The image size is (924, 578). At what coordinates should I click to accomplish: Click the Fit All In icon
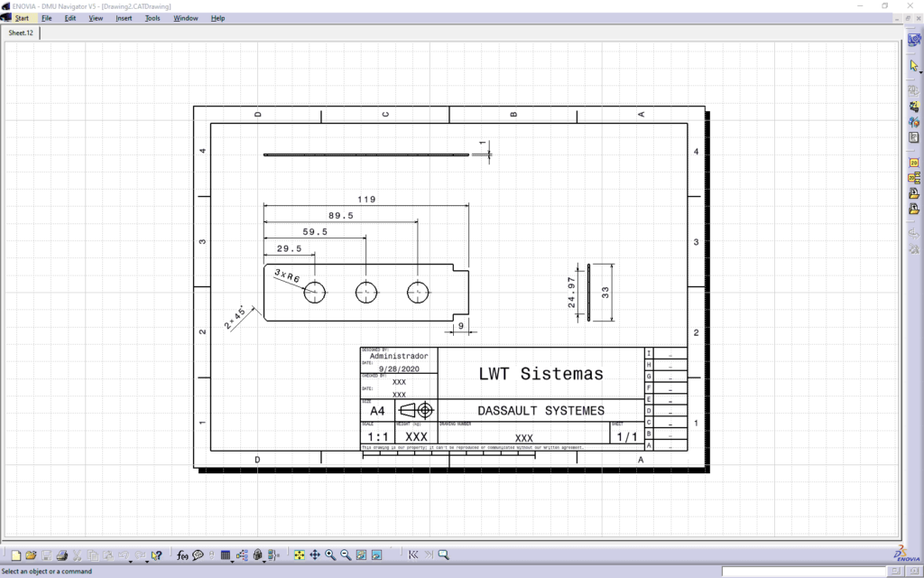coord(298,555)
